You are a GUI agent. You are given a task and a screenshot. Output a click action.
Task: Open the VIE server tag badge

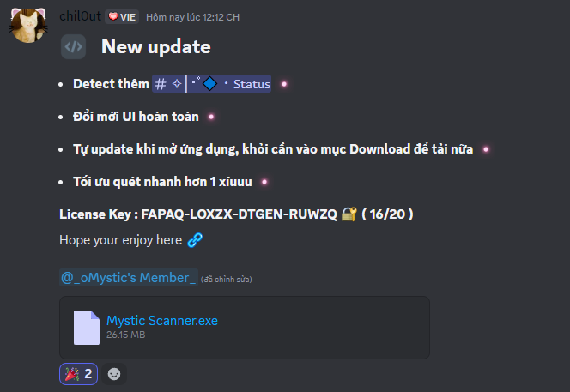tap(122, 16)
